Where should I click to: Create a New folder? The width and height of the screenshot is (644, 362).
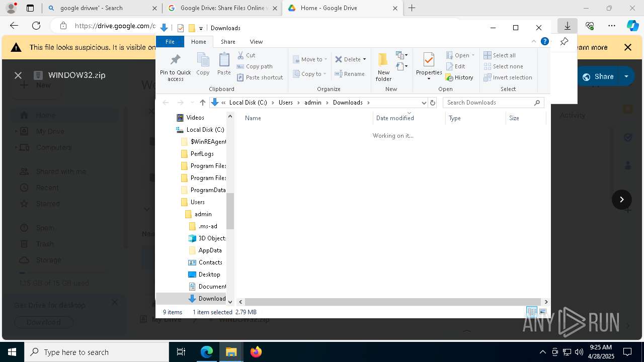tap(383, 67)
